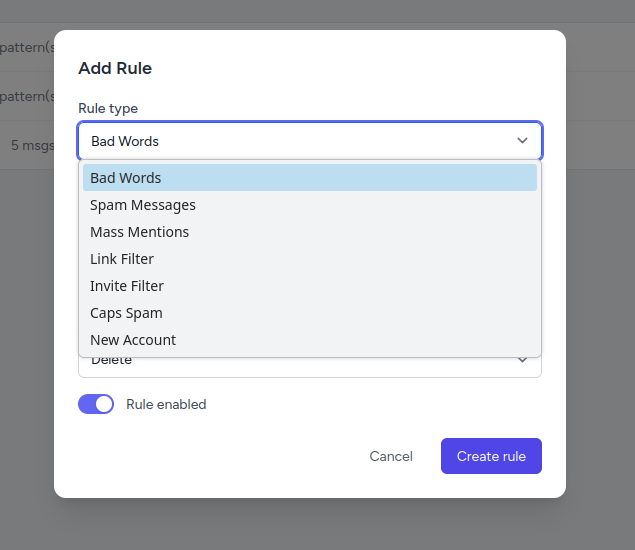Pick New Account from the options

(x=310, y=340)
